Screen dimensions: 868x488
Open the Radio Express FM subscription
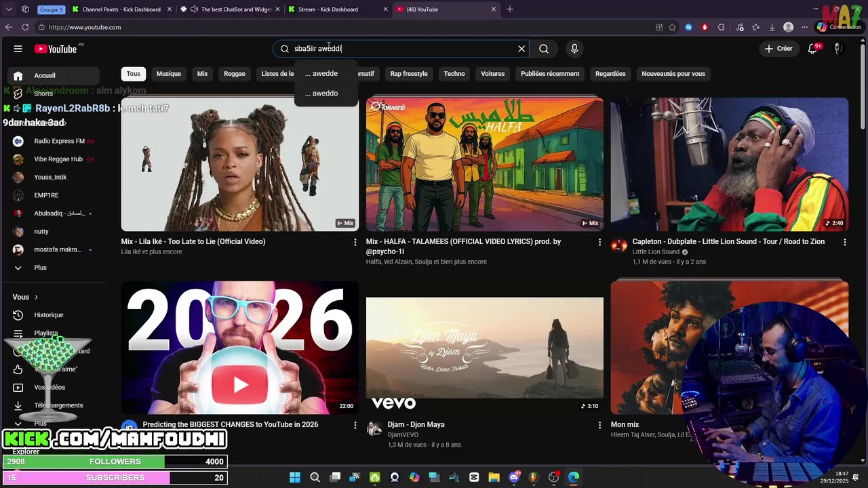[53, 141]
